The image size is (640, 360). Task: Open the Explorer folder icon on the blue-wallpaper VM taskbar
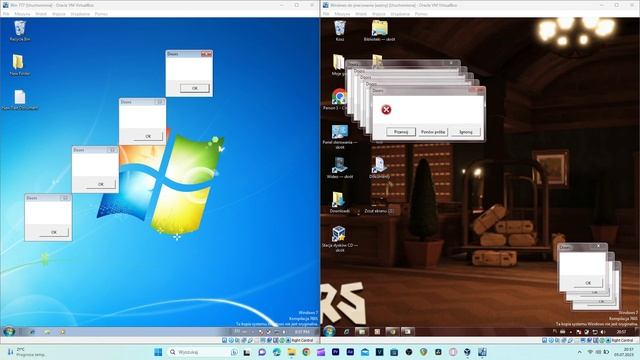47,332
